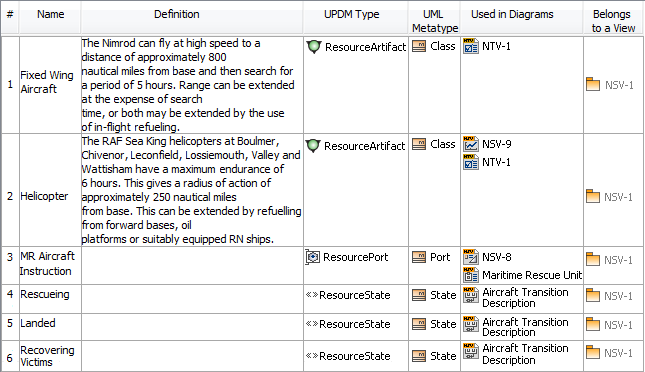Click the NSV-1 folder icon in MR Aircraft Instruction row
The height and width of the screenshot is (372, 645).
[x=593, y=259]
